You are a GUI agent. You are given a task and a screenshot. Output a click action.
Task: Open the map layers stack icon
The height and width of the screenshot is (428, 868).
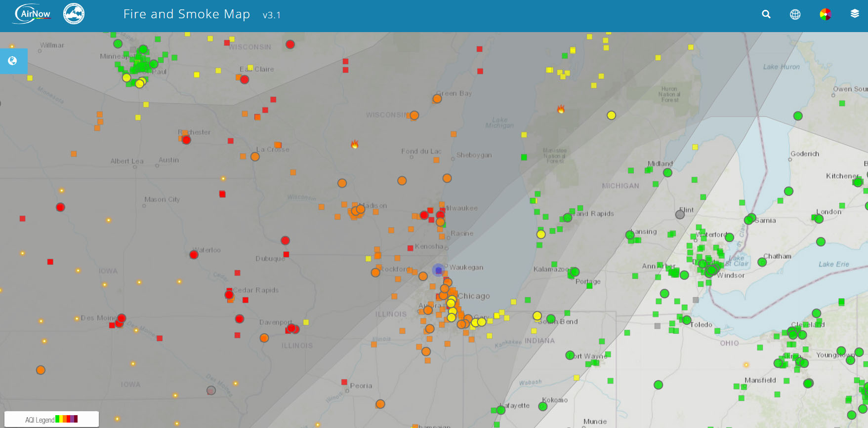point(855,14)
